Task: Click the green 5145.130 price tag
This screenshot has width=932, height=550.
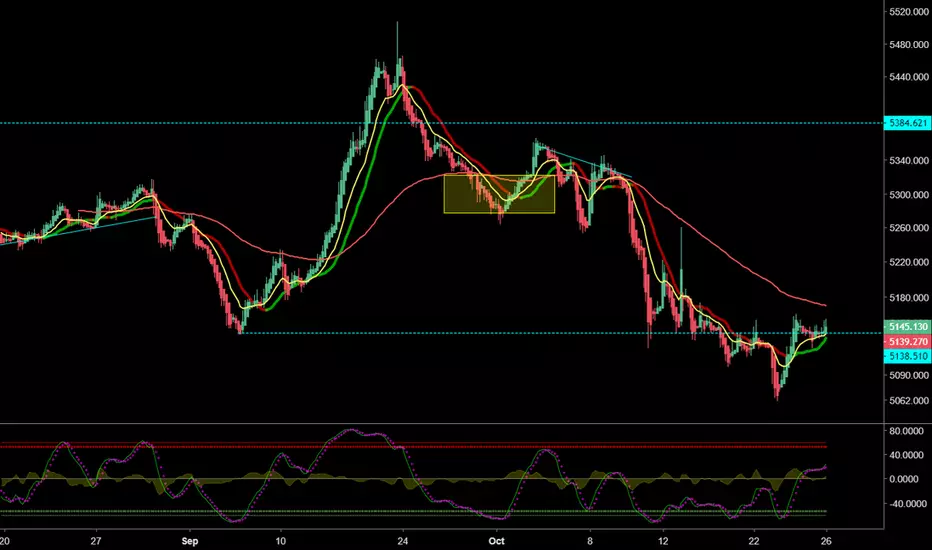Action: tap(907, 326)
